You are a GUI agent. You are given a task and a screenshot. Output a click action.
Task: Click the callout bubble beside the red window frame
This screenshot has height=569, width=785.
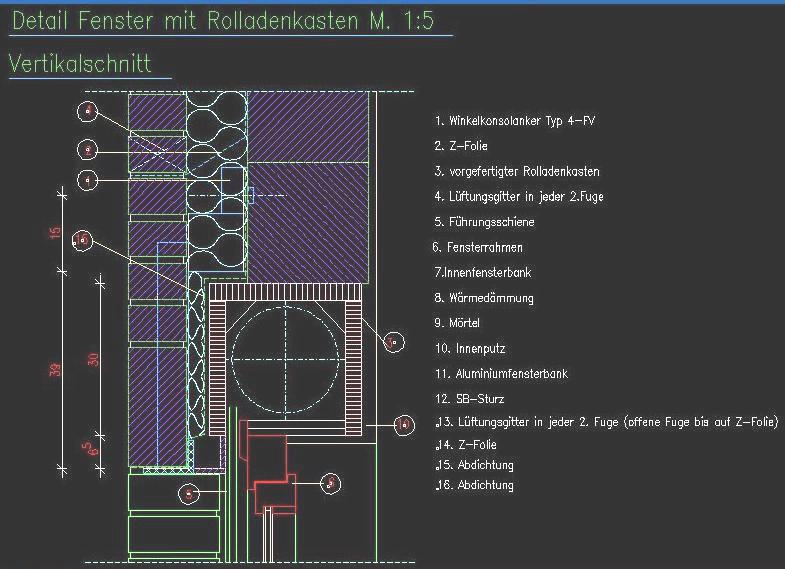tap(331, 484)
